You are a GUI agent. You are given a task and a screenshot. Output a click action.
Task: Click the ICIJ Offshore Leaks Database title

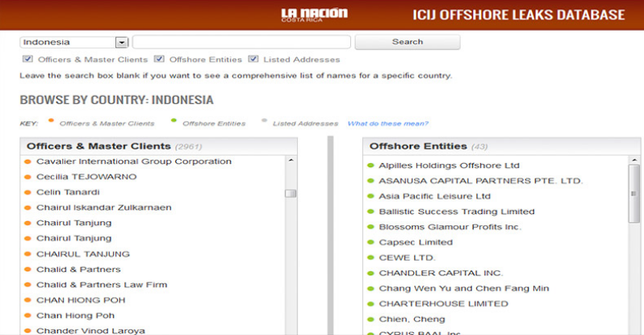coord(518,15)
